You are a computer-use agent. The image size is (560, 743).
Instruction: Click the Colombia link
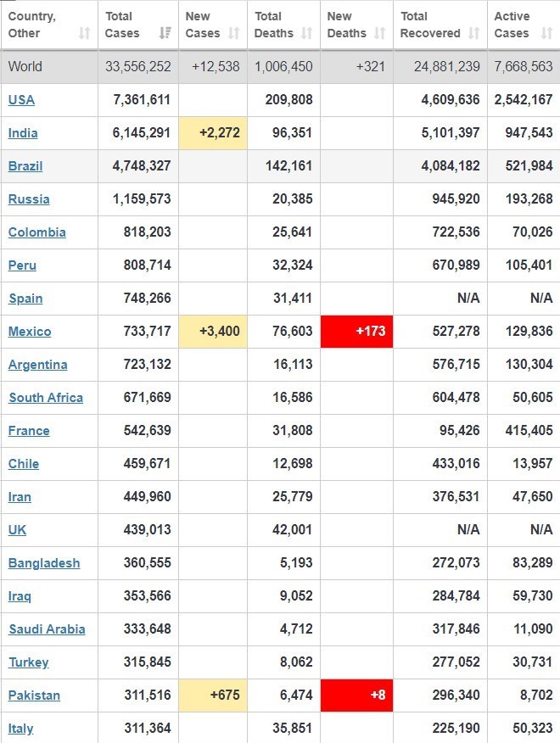click(x=36, y=232)
